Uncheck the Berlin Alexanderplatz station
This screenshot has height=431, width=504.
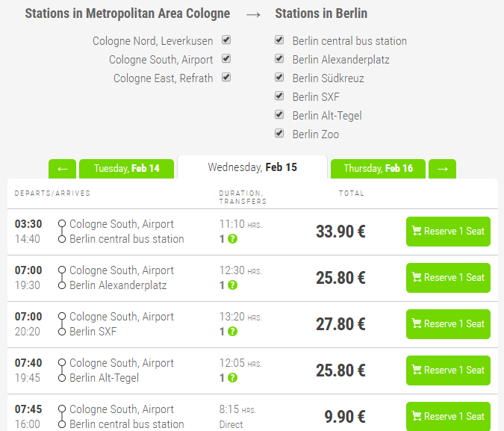tap(279, 59)
